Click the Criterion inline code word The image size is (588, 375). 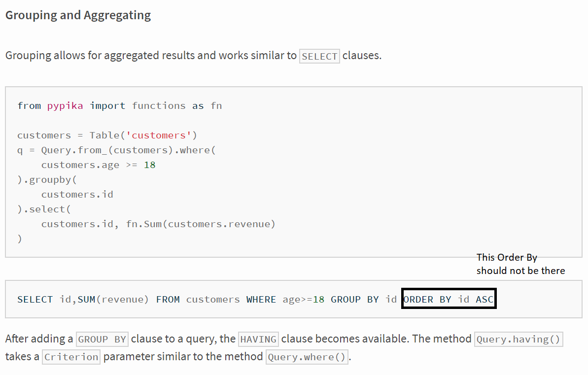(71, 357)
